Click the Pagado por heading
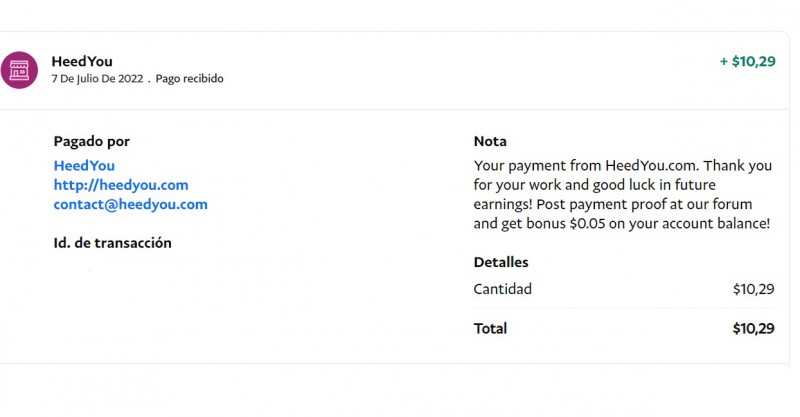This screenshot has width=800, height=417. tap(91, 142)
